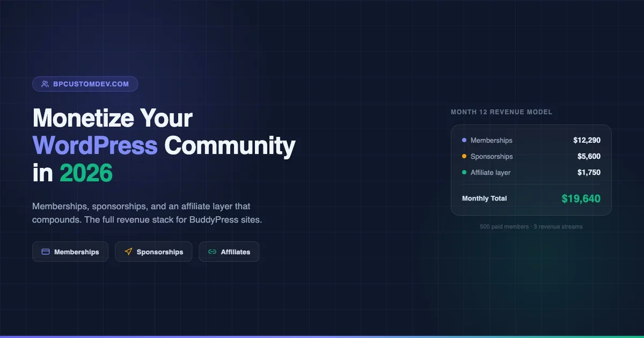The height and width of the screenshot is (338, 644).
Task: Click the "MONTH 12 REVENUE MODEL" heading
Action: coord(501,112)
